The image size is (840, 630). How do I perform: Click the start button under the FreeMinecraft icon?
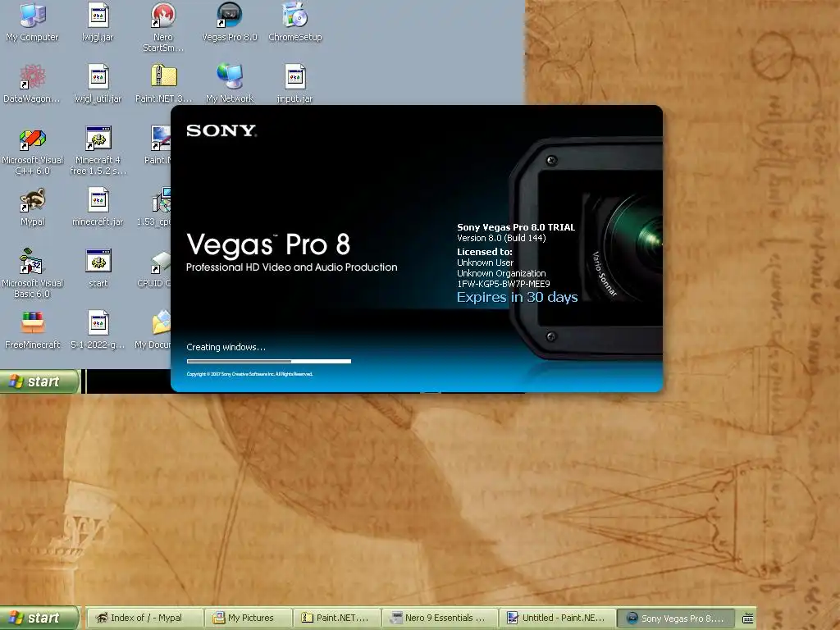[39, 381]
